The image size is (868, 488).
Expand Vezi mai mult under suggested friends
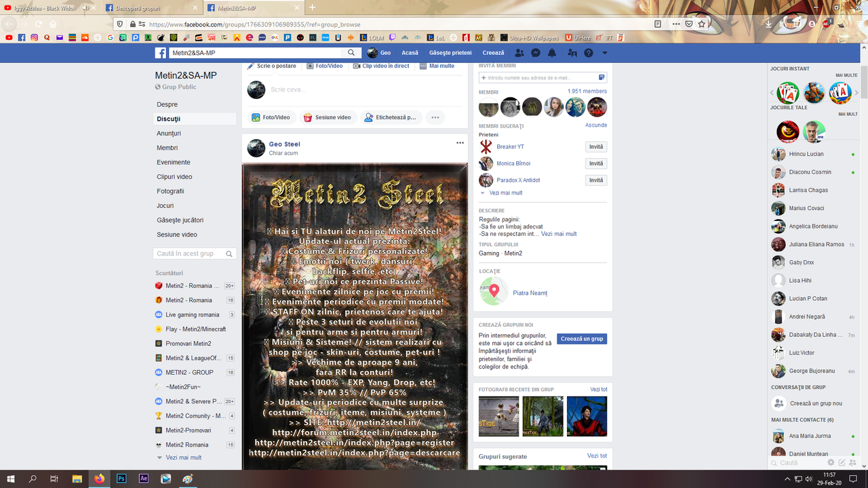(505, 193)
